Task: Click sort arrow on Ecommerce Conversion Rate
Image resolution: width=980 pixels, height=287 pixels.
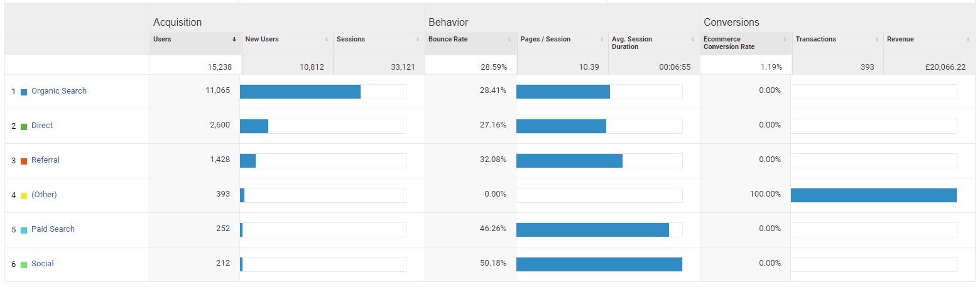Action: coord(785,40)
